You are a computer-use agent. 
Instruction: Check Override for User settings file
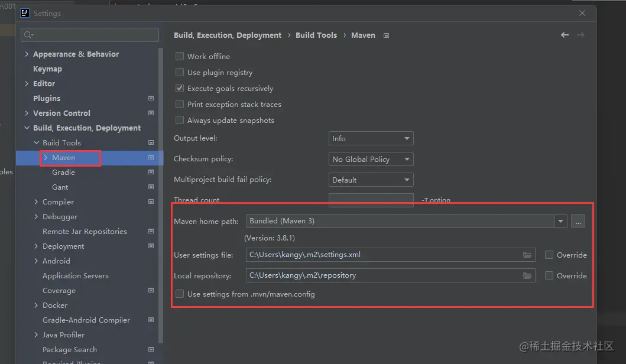click(x=549, y=255)
